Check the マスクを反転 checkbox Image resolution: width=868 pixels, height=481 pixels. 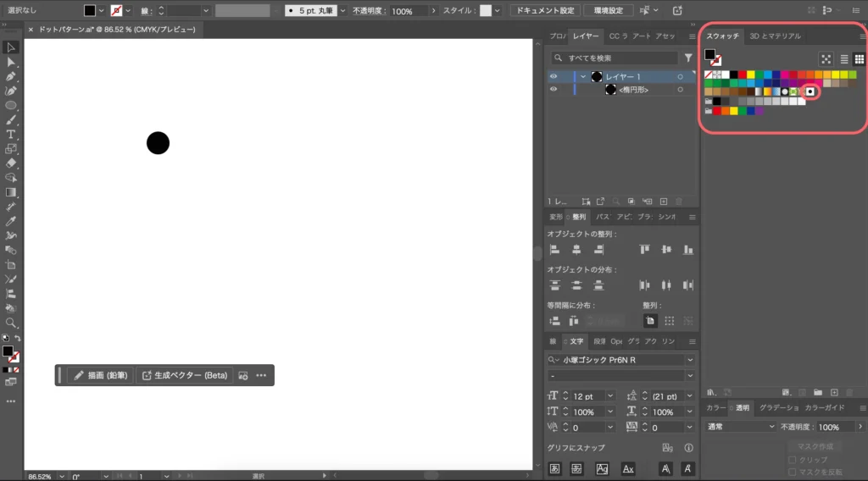793,472
